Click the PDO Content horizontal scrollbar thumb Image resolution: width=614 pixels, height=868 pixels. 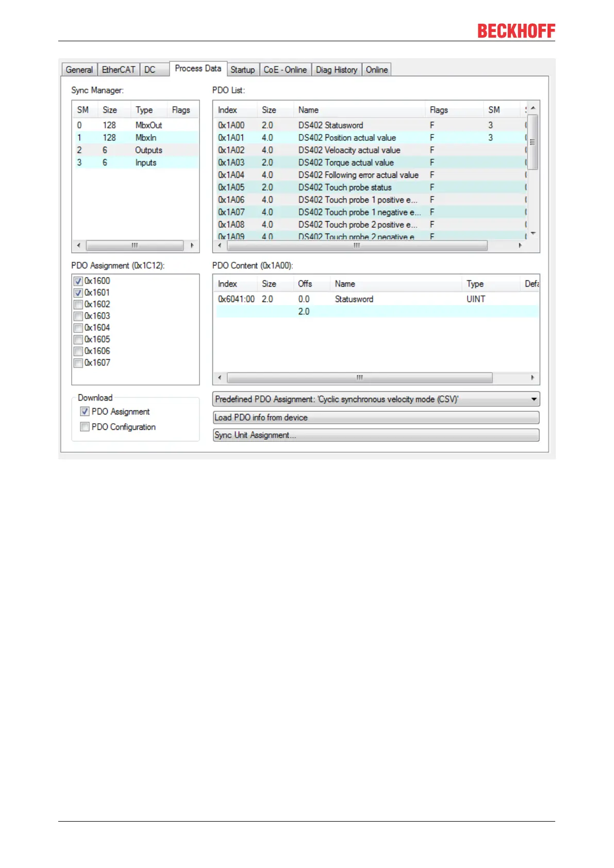coord(360,378)
